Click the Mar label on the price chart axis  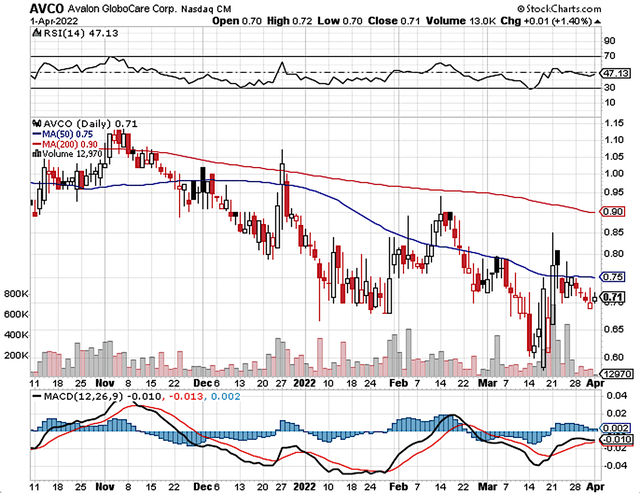(487, 383)
